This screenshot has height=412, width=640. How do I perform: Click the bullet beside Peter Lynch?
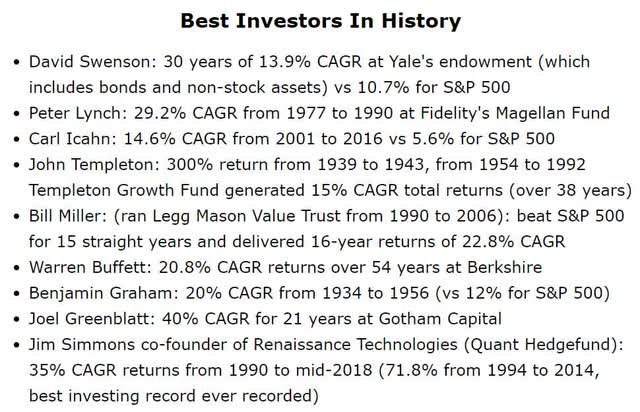(x=16, y=114)
